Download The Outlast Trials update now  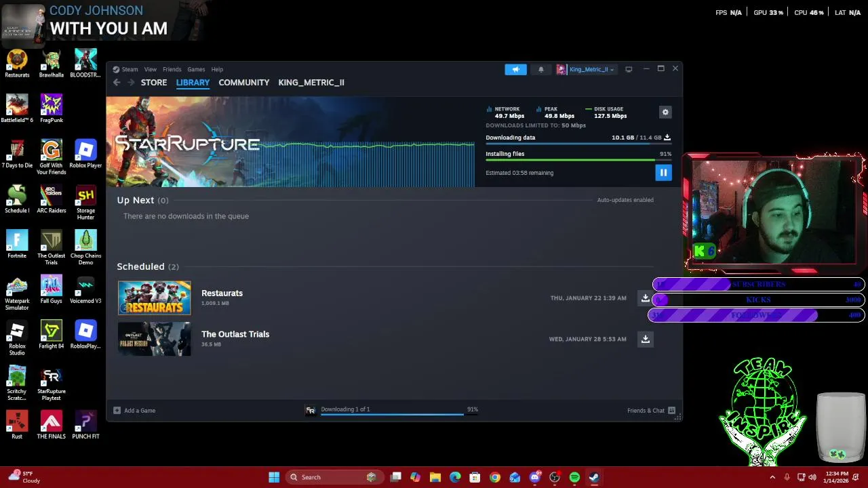pos(646,339)
